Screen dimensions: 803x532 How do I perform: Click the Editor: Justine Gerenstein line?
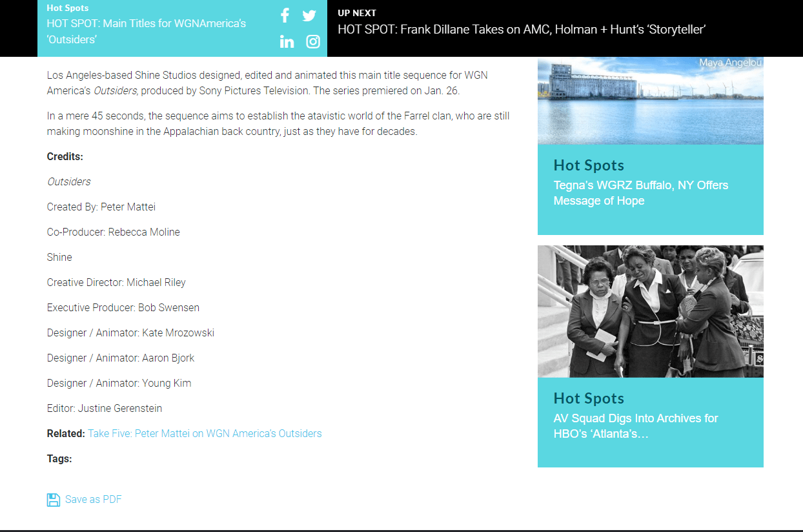pyautogui.click(x=105, y=408)
